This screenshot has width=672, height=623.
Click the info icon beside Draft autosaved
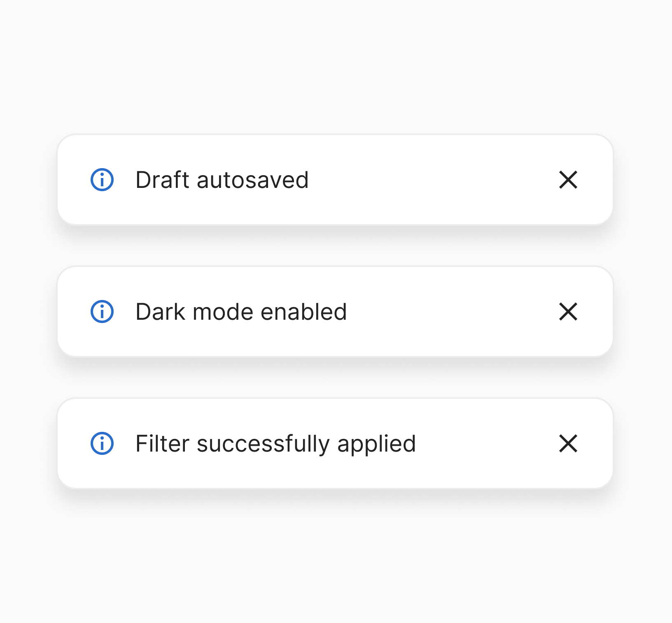click(102, 180)
